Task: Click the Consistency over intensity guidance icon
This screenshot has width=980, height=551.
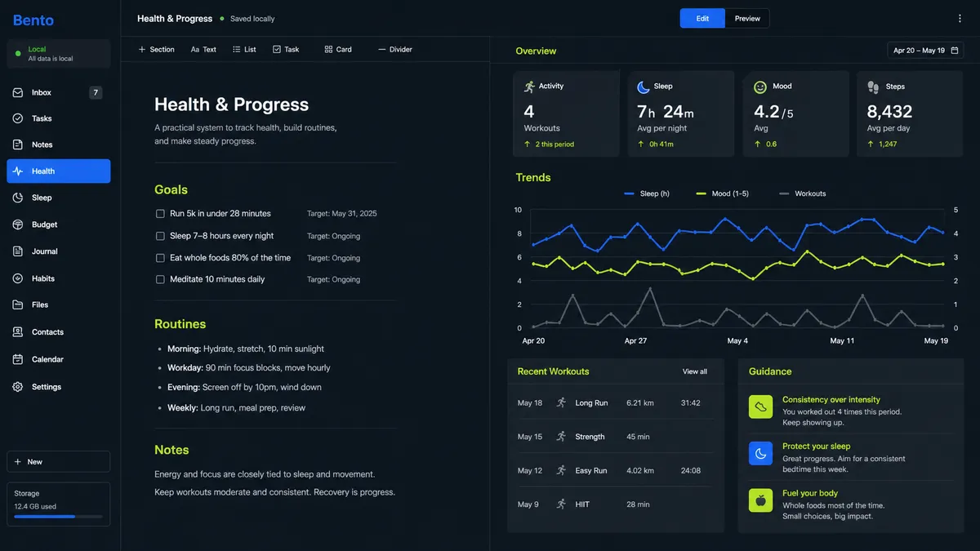Action: coord(760,407)
